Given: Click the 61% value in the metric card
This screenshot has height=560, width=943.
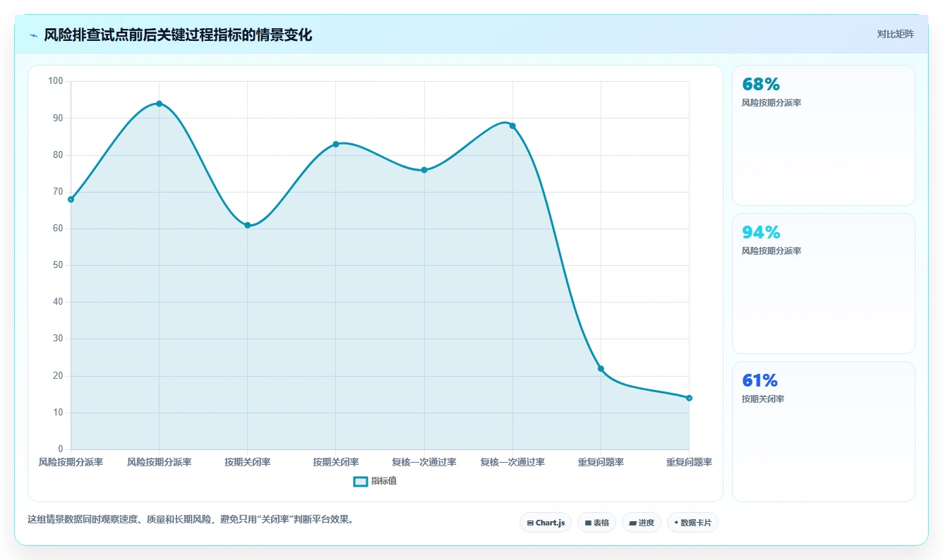Looking at the screenshot, I should pyautogui.click(x=759, y=381).
